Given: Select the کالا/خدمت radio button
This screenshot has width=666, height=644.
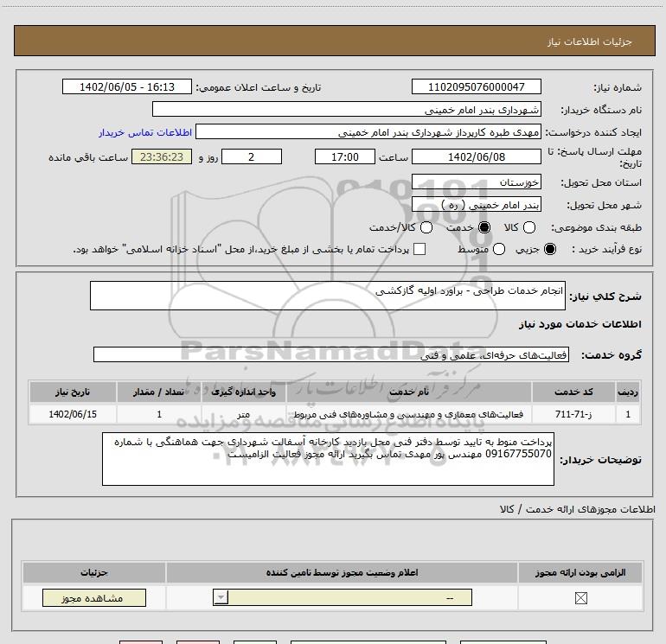Looking at the screenshot, I should click(426, 227).
